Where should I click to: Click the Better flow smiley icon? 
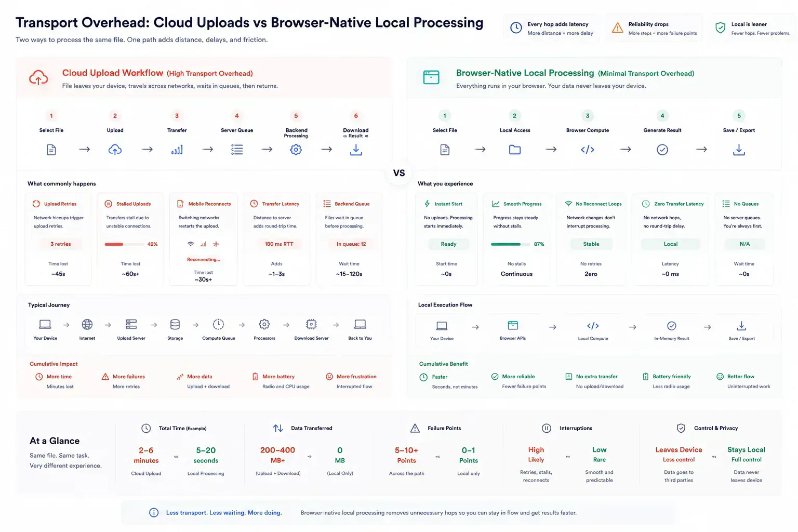720,377
